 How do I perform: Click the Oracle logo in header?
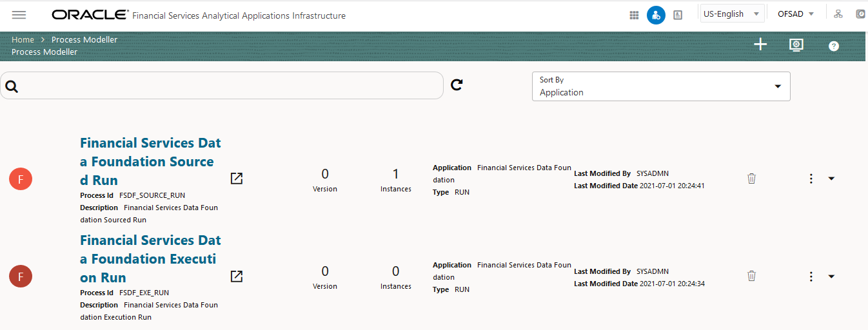point(90,15)
